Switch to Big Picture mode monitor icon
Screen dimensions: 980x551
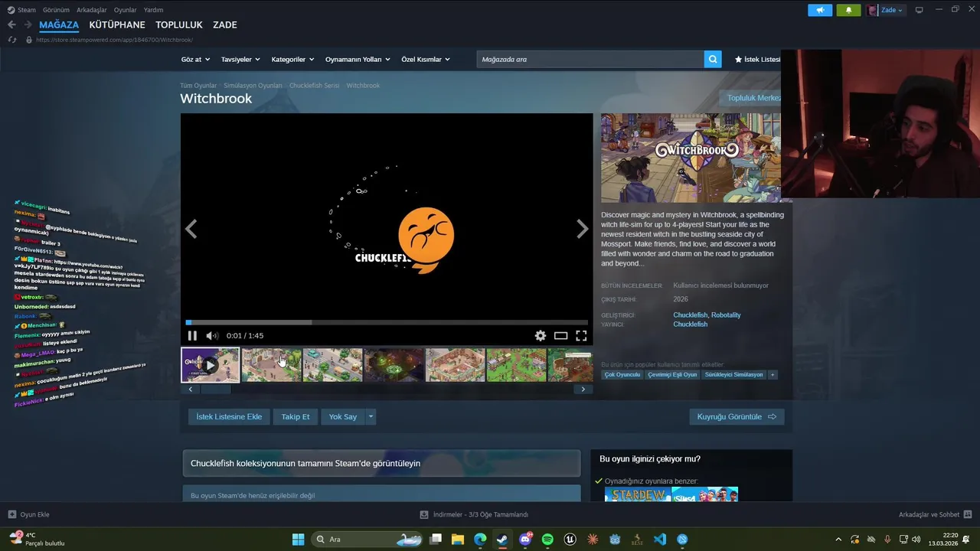[x=920, y=10]
